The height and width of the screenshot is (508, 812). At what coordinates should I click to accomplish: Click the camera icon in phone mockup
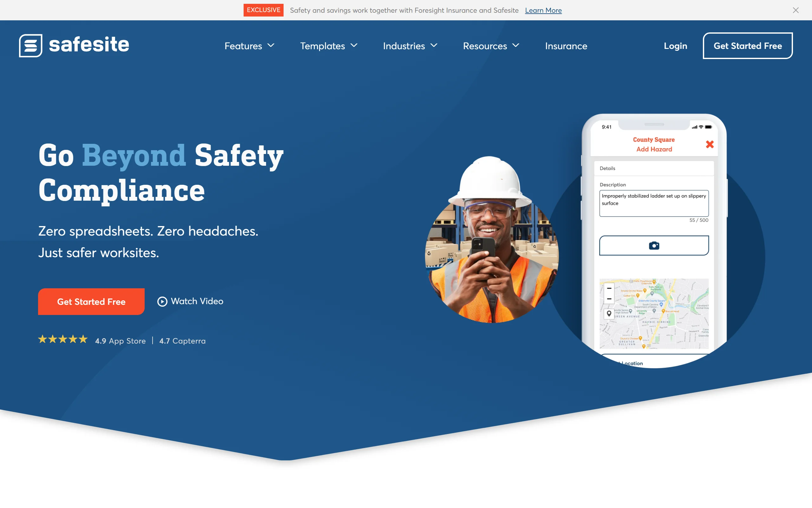tap(654, 245)
